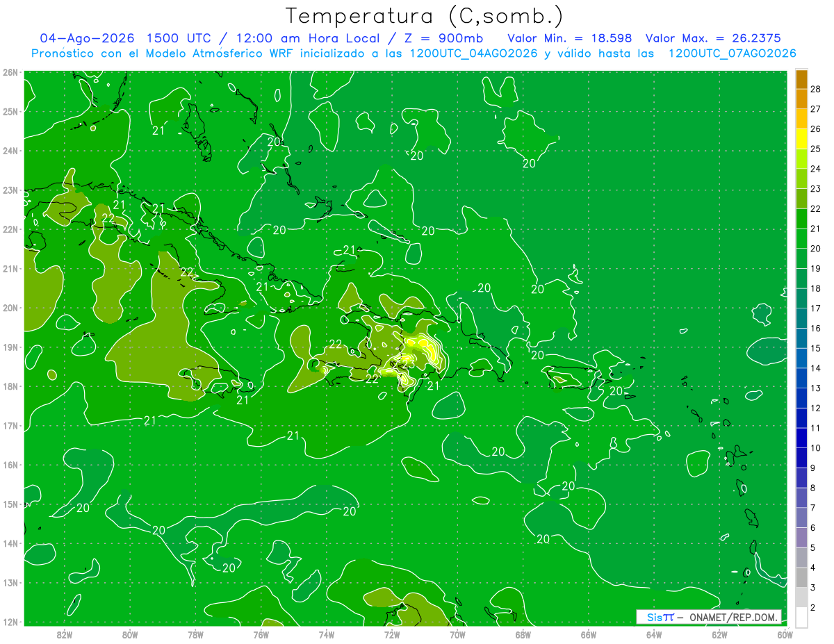The height and width of the screenshot is (644, 834).
Task: Click the '74W' longitude axis label
Action: [x=327, y=634]
